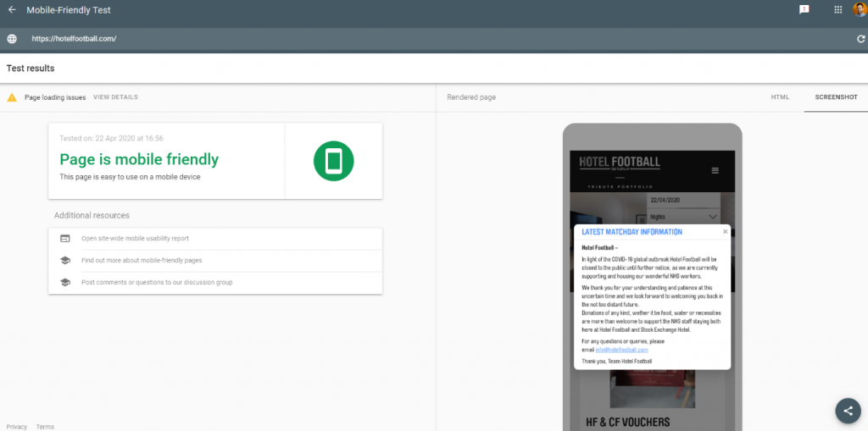868x431 pixels.
Task: Click the green mobile phone icon
Action: tap(333, 161)
